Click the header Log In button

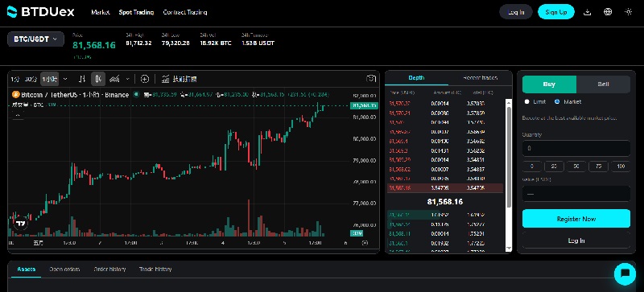(516, 12)
